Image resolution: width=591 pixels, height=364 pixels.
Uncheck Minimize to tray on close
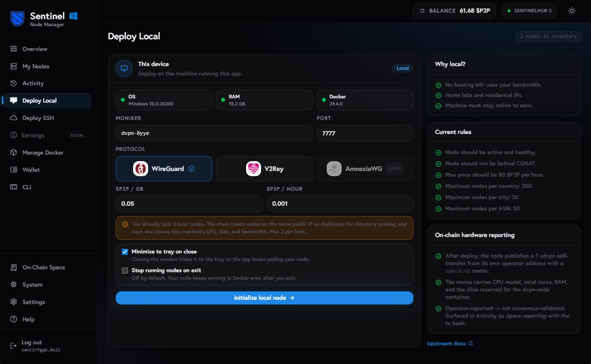tap(125, 252)
